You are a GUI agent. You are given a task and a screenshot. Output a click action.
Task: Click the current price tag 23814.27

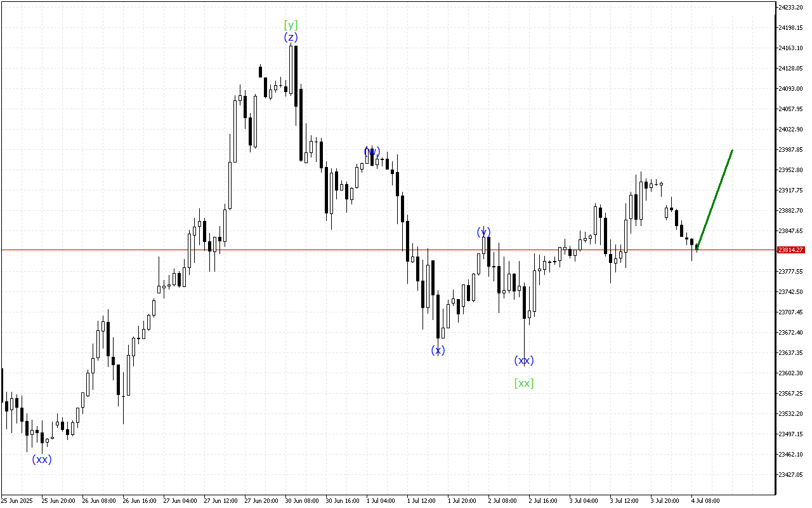click(790, 250)
